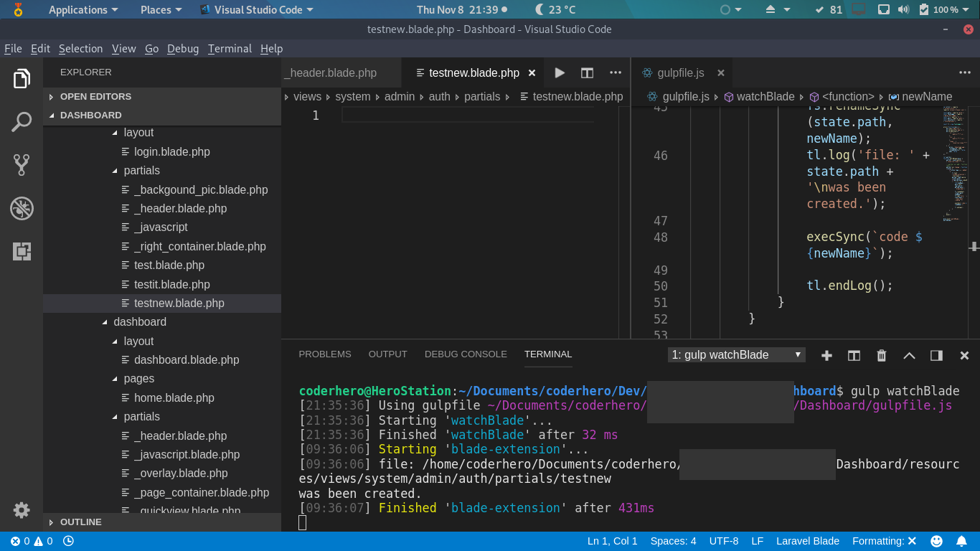Open the Extensions view in activity bar
Screen dimensions: 980x551
tap(22, 251)
